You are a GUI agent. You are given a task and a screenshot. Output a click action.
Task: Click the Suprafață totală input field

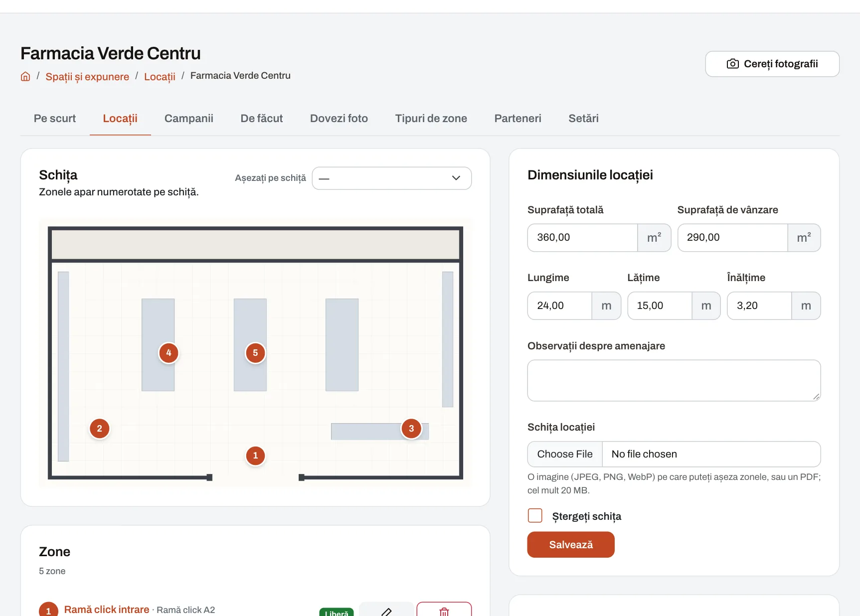582,238
